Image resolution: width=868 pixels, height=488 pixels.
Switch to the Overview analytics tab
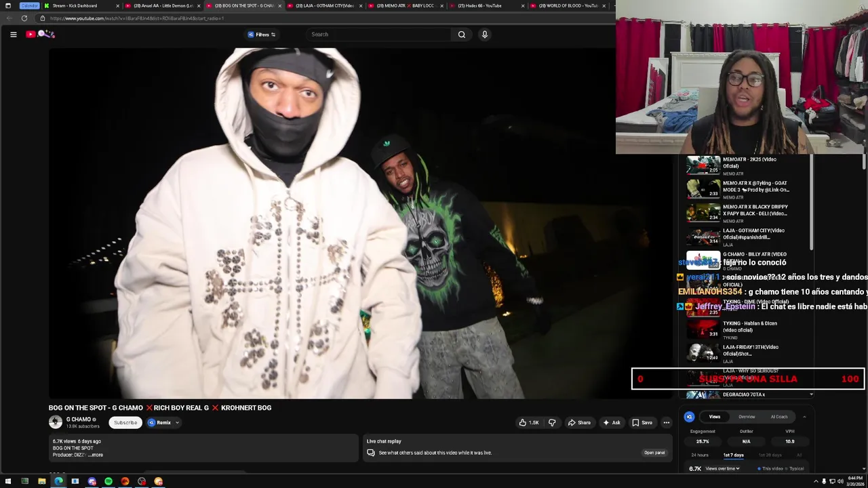click(747, 417)
